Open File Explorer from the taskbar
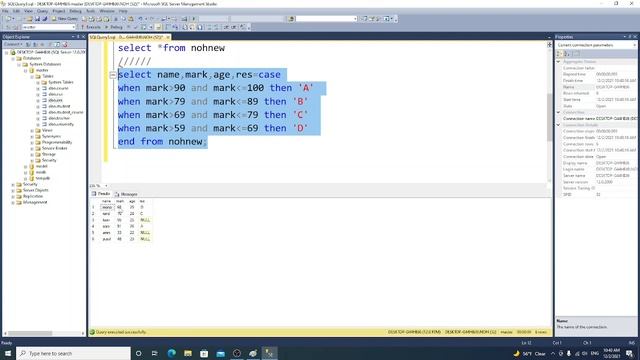 [x=188, y=353]
